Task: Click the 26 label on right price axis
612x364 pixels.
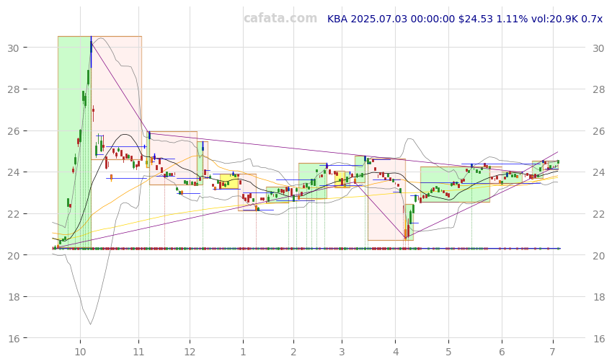Action: tap(599, 130)
